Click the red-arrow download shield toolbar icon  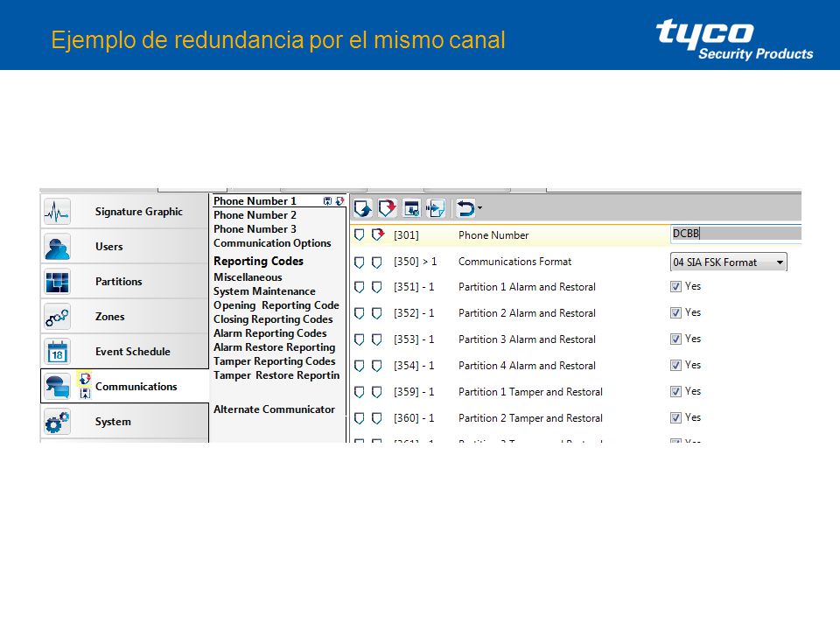[387, 208]
